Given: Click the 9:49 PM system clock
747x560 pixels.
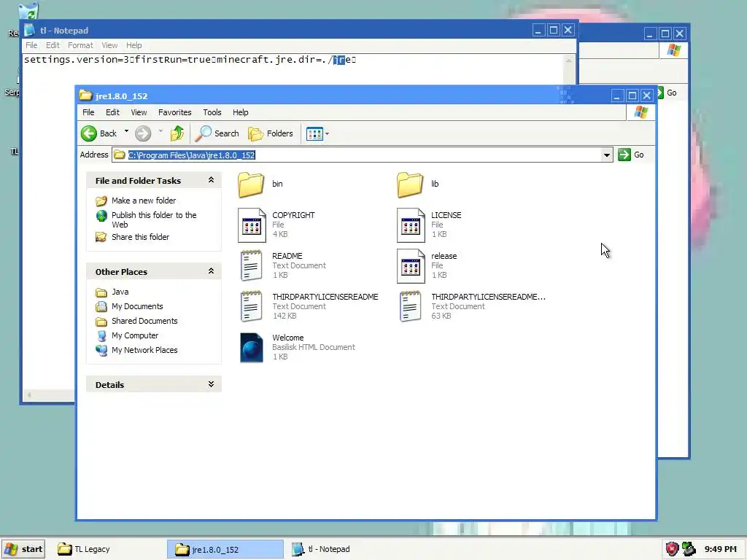Looking at the screenshot, I should pos(721,549).
